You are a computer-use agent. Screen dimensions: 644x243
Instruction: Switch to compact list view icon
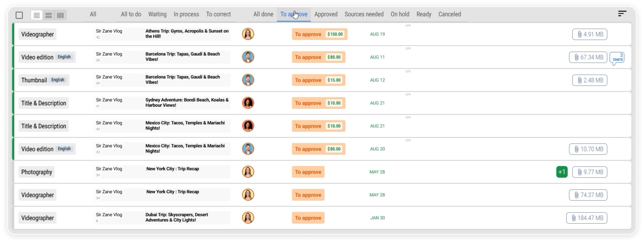37,15
